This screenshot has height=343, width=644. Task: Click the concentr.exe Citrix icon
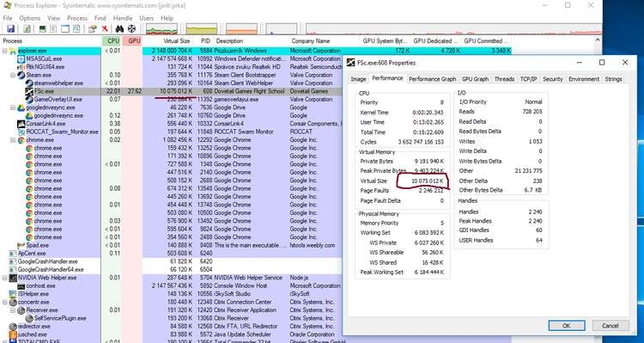(13, 303)
